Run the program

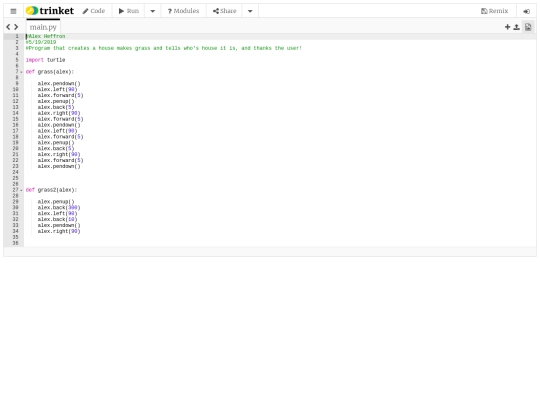click(x=128, y=11)
